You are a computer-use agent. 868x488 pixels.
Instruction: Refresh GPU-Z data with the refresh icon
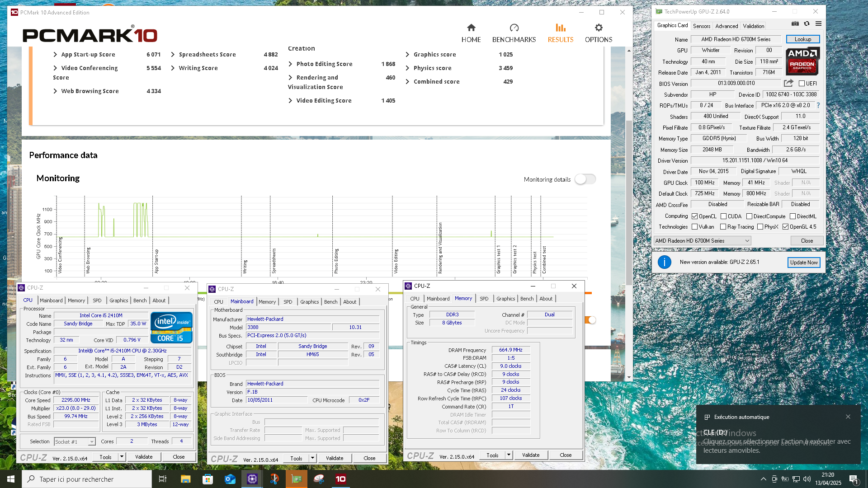click(x=807, y=24)
